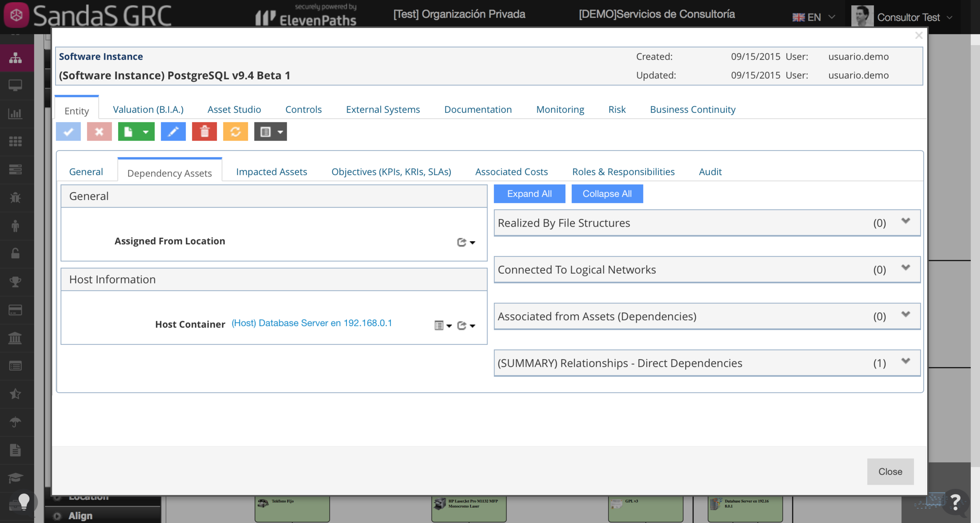Click the padlock icon in sidebar
Image resolution: width=980 pixels, height=523 pixels.
click(15, 254)
